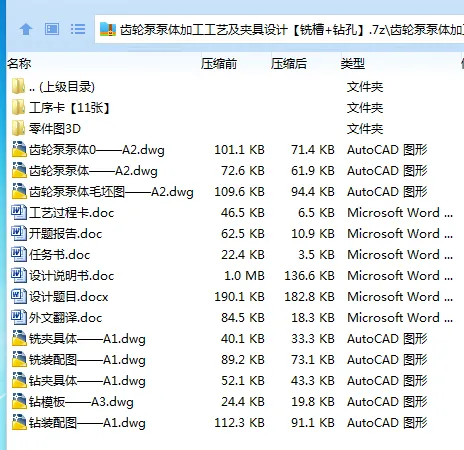Screen dimensions: 464x450
Task: Go up one folder level arrow
Action: point(26,29)
